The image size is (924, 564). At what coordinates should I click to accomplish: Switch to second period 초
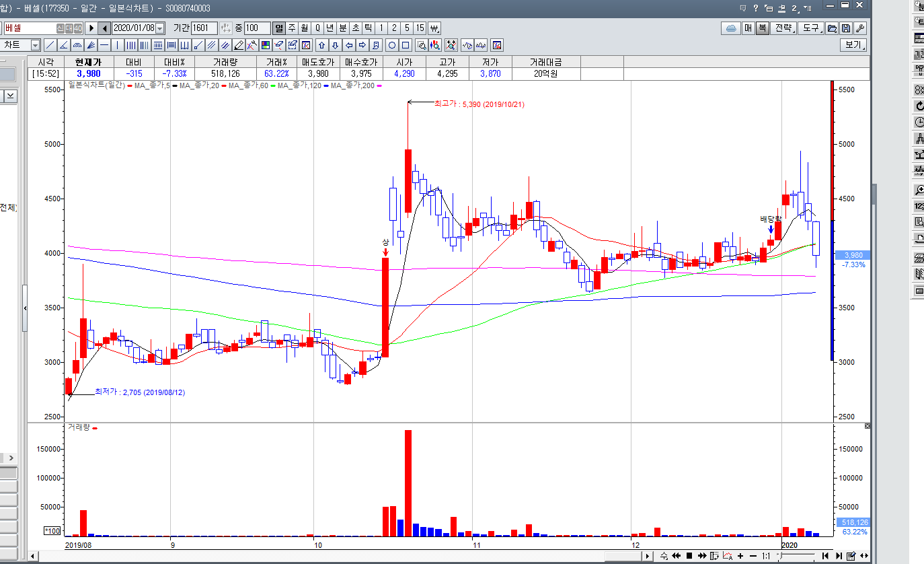tap(356, 28)
